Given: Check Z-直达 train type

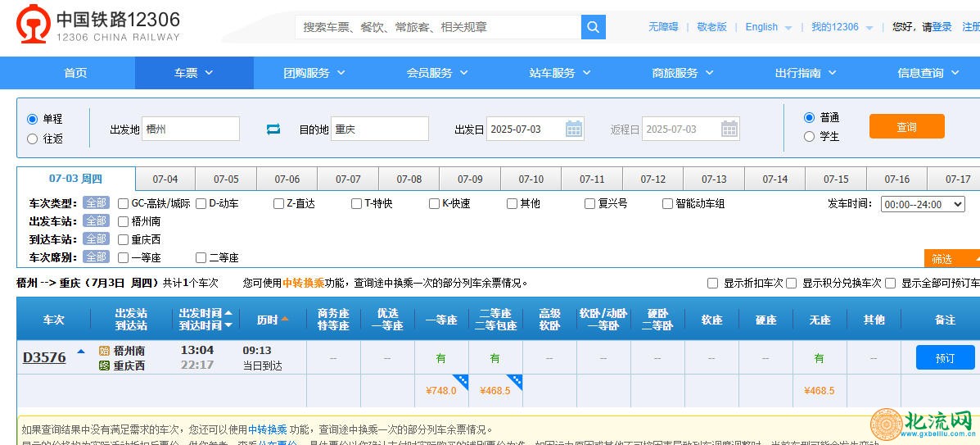Looking at the screenshot, I should [278, 203].
